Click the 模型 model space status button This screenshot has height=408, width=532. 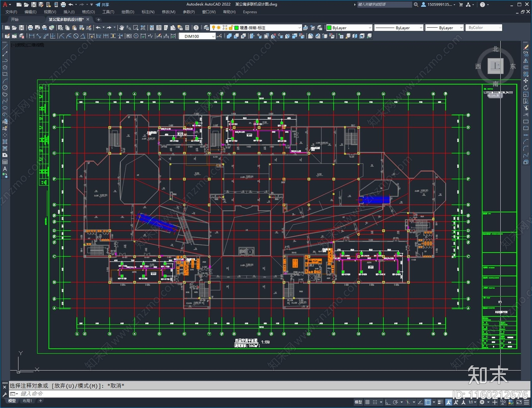[358, 402]
